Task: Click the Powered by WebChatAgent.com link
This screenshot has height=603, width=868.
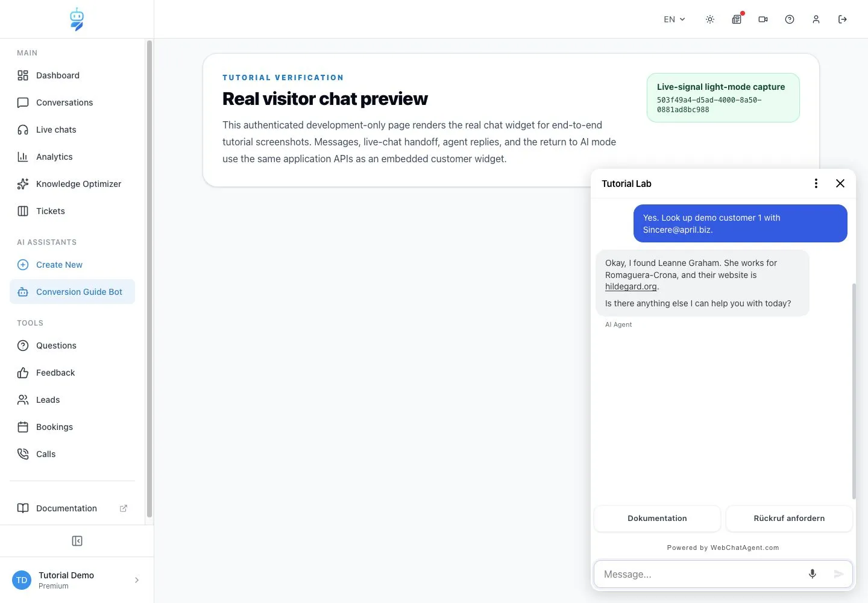Action: click(723, 548)
